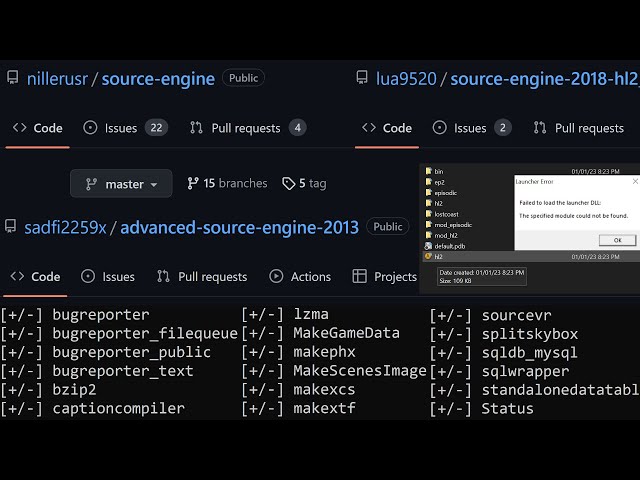The width and height of the screenshot is (640, 480).
Task: Click play icon of Actions tab
Action: tap(276, 276)
